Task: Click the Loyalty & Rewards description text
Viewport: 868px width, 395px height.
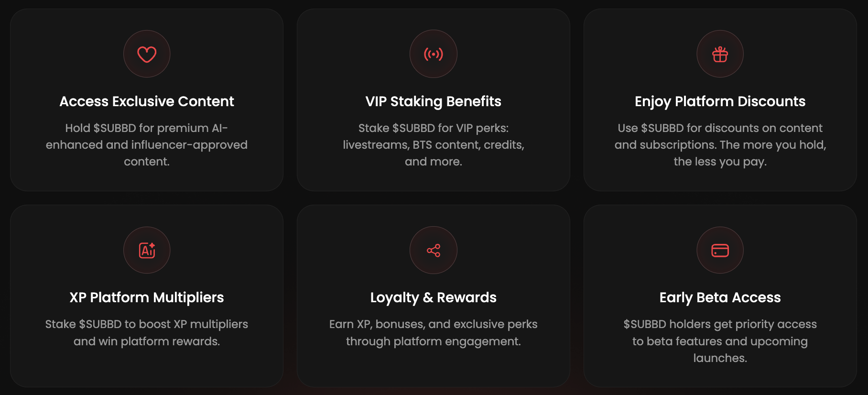Action: pos(433,332)
